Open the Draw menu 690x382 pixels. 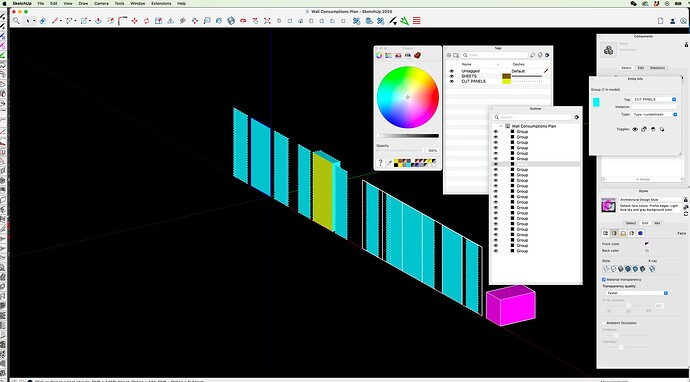pos(83,3)
